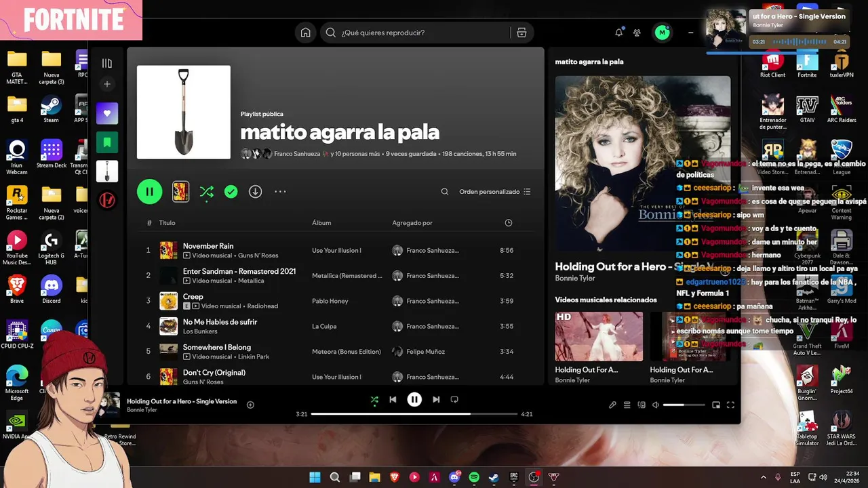The image size is (868, 488).
Task: Open Your Episodes green bookmark
Action: coord(107,142)
